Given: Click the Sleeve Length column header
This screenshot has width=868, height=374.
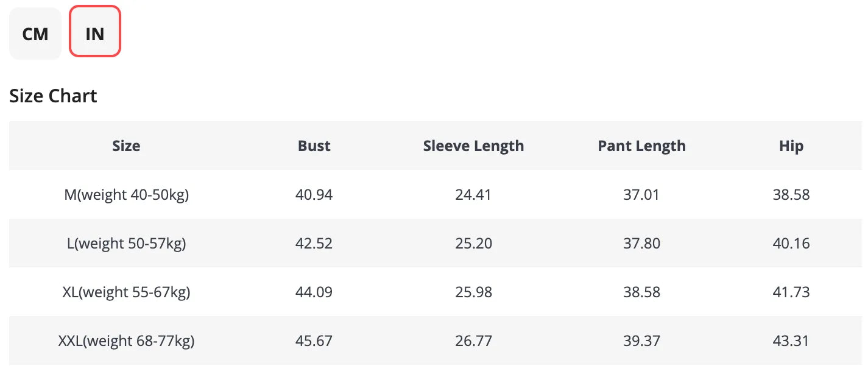Looking at the screenshot, I should [473, 146].
